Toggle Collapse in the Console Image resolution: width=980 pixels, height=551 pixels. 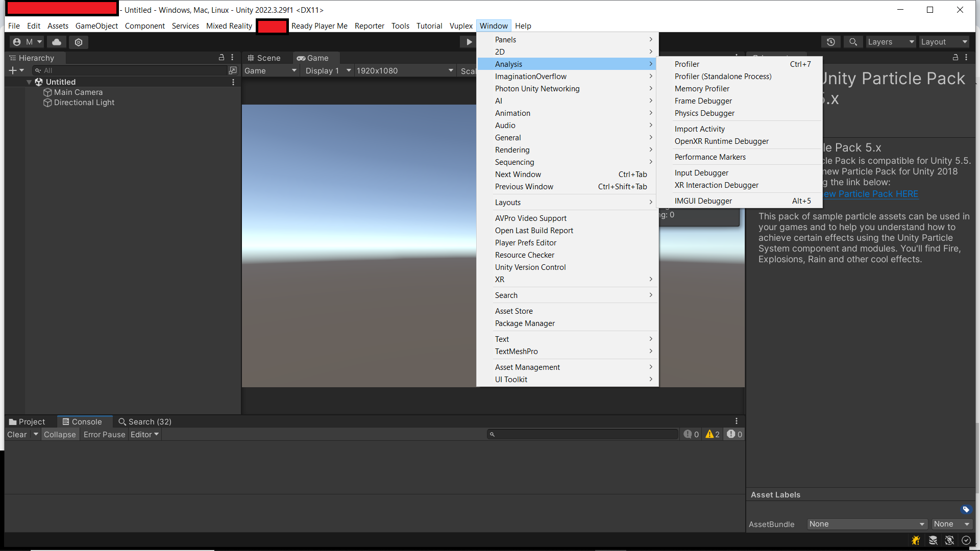[x=60, y=435]
